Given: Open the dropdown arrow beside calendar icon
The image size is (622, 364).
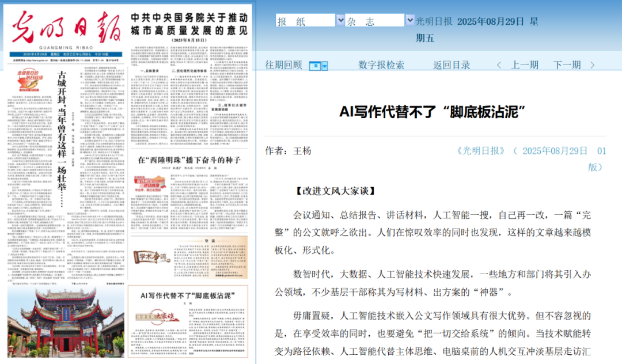Looking at the screenshot, I should tap(325, 66).
